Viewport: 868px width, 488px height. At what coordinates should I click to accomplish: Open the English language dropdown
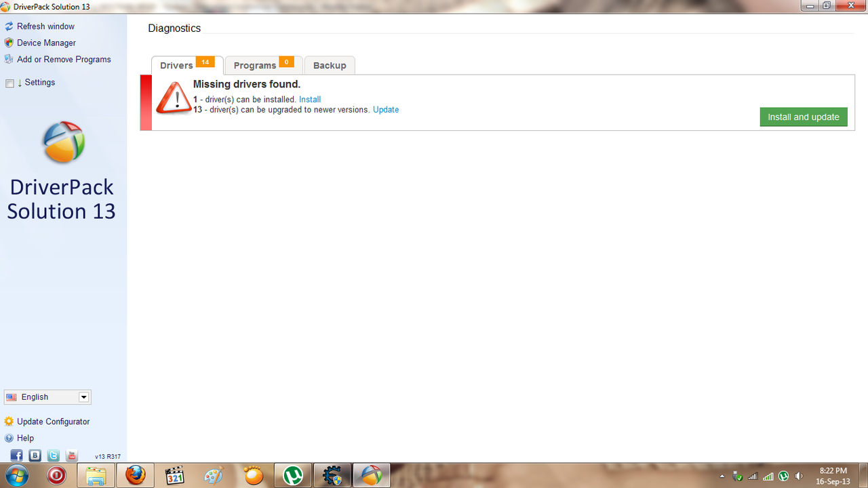[47, 397]
